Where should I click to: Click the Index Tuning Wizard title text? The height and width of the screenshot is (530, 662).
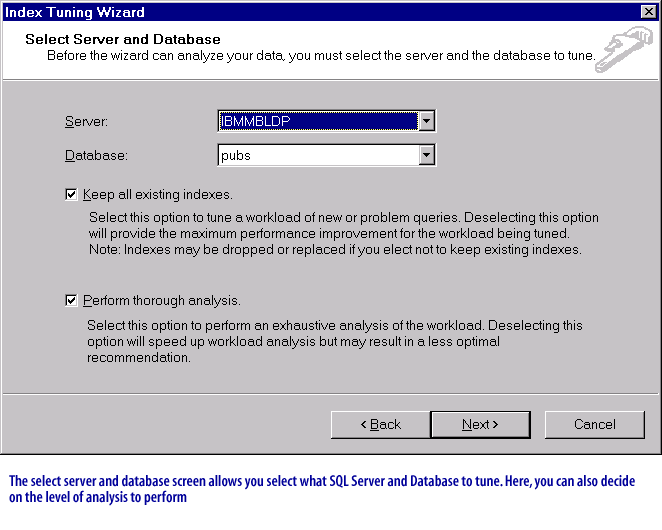pos(75,12)
